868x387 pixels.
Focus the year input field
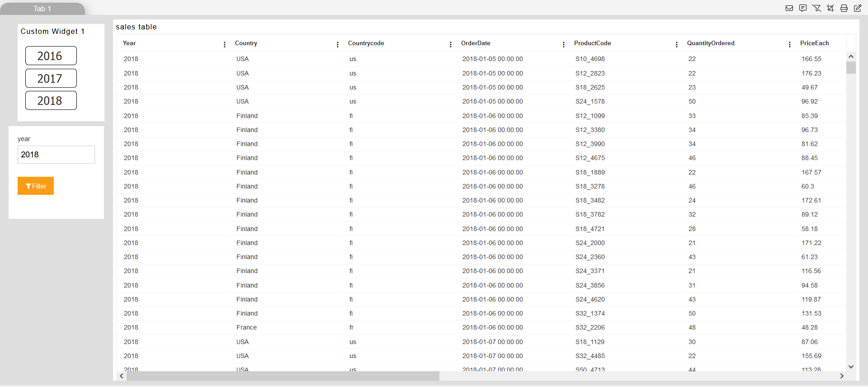tap(56, 154)
